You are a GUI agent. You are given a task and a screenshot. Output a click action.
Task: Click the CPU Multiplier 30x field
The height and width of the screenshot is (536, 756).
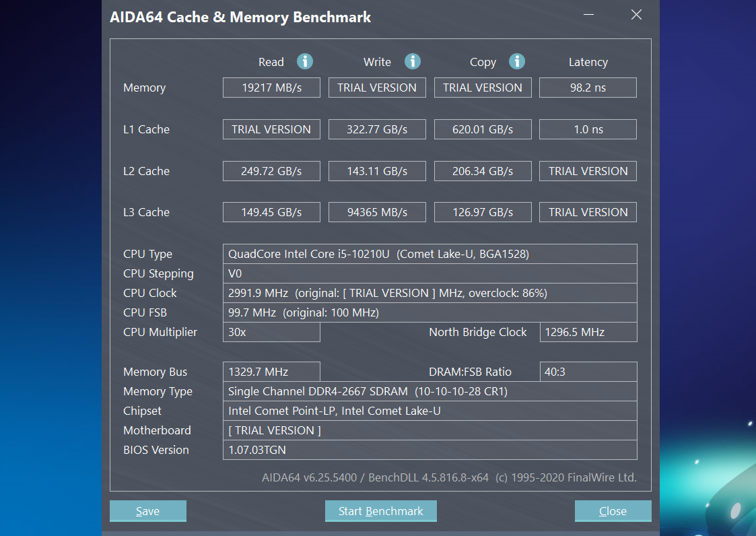(x=271, y=332)
